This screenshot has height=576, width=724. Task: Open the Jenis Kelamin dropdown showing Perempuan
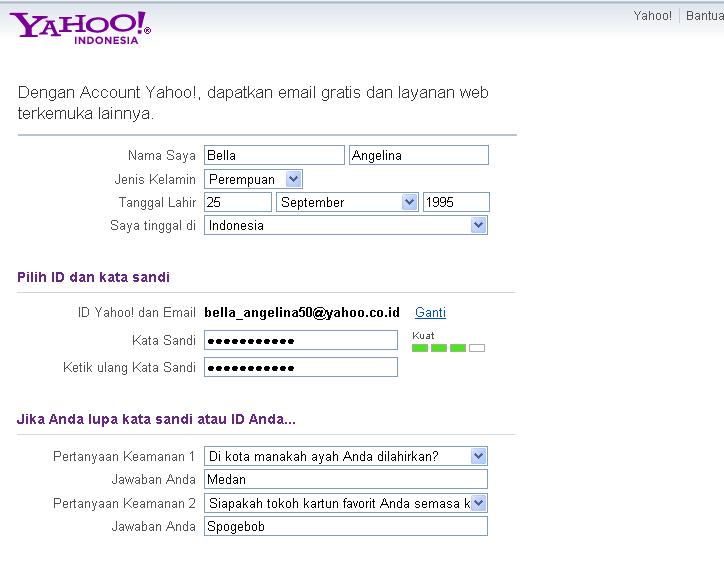tap(253, 179)
